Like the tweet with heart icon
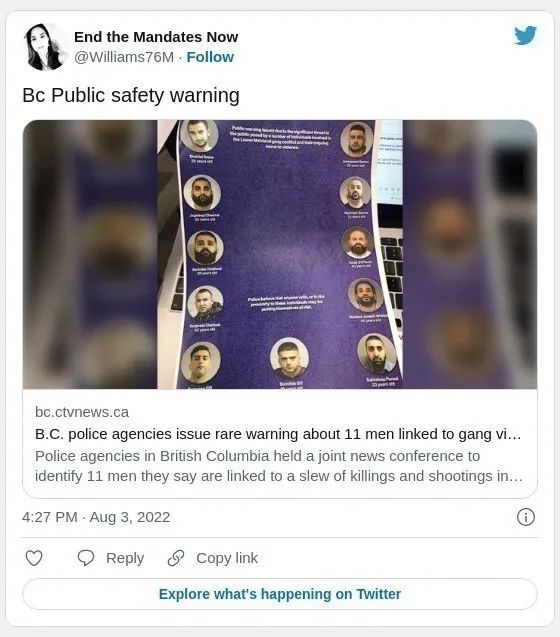 (34, 558)
